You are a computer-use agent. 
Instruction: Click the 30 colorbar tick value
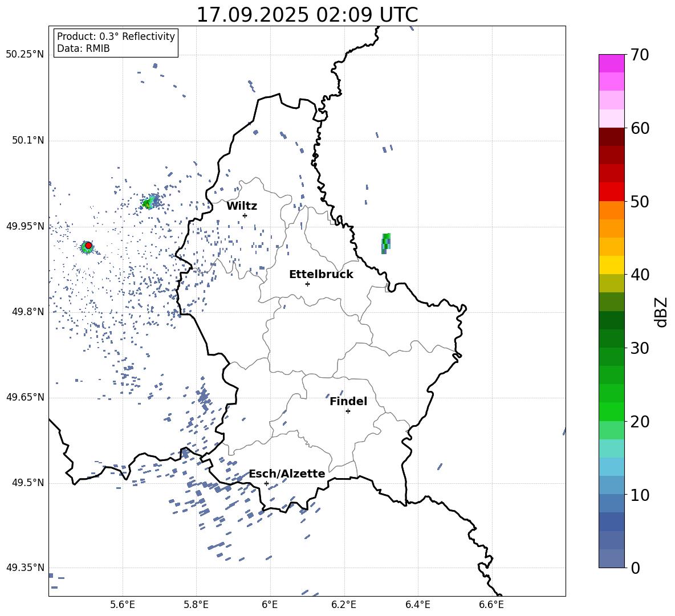click(640, 348)
